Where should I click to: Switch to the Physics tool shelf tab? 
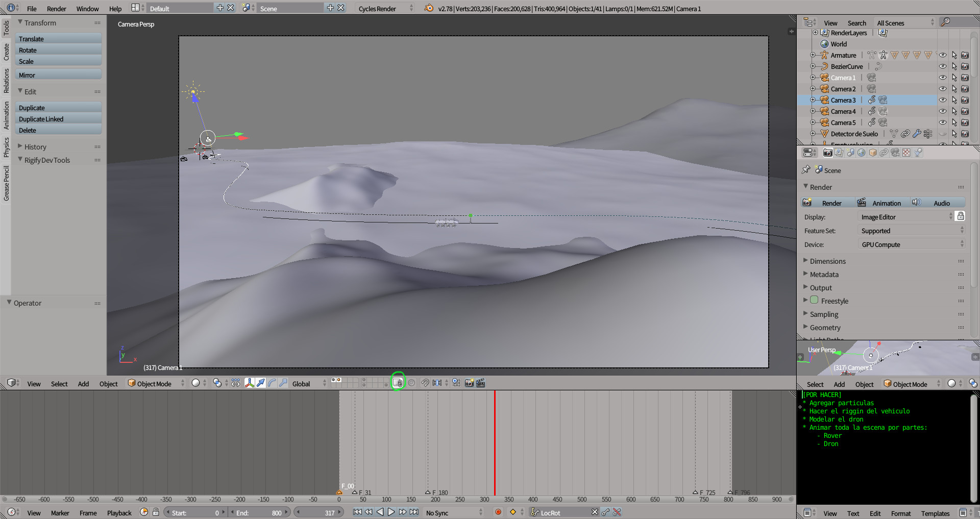pos(6,147)
